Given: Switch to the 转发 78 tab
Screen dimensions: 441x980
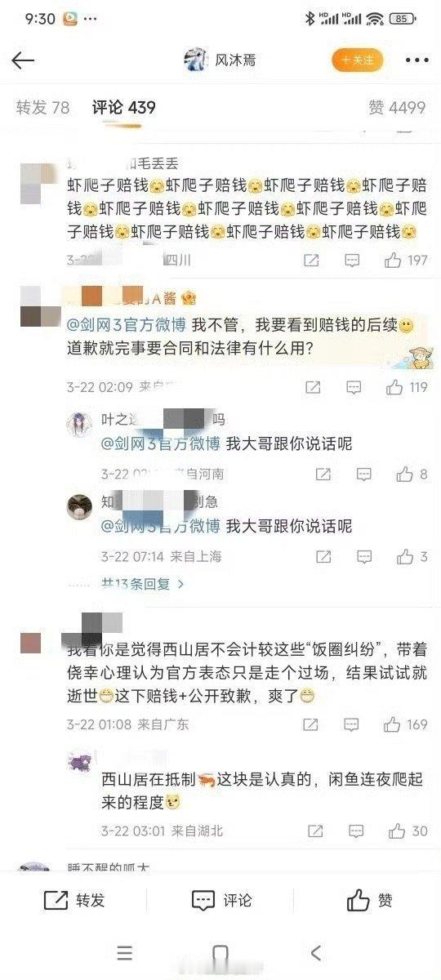Looking at the screenshot, I should 43,107.
